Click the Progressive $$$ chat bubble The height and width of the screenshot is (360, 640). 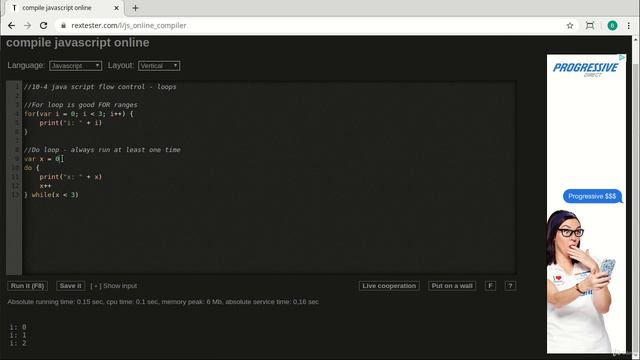[592, 196]
